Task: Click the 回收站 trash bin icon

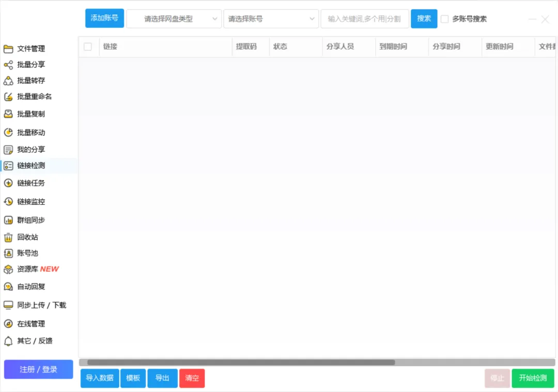Action: [8, 237]
